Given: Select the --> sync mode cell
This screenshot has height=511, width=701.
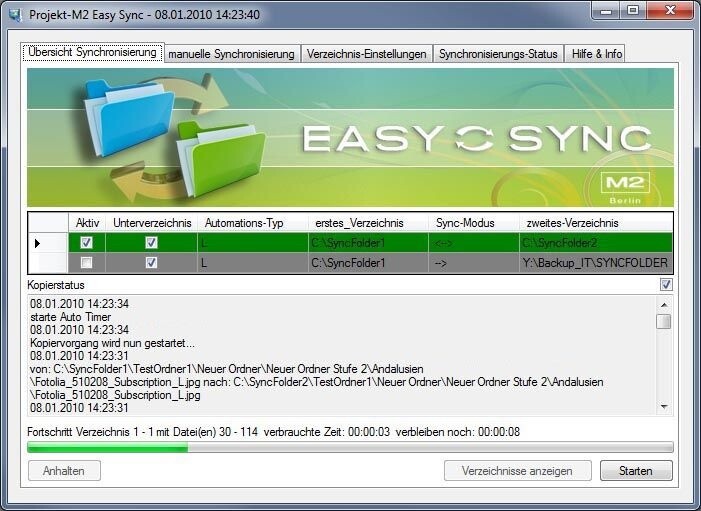Looking at the screenshot, I should (x=474, y=263).
